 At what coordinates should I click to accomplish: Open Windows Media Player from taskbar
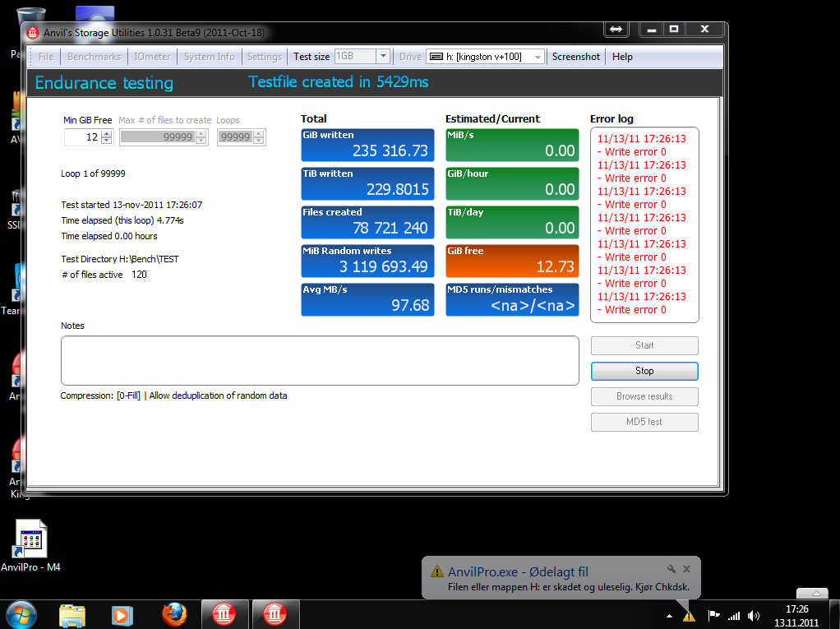(x=122, y=616)
